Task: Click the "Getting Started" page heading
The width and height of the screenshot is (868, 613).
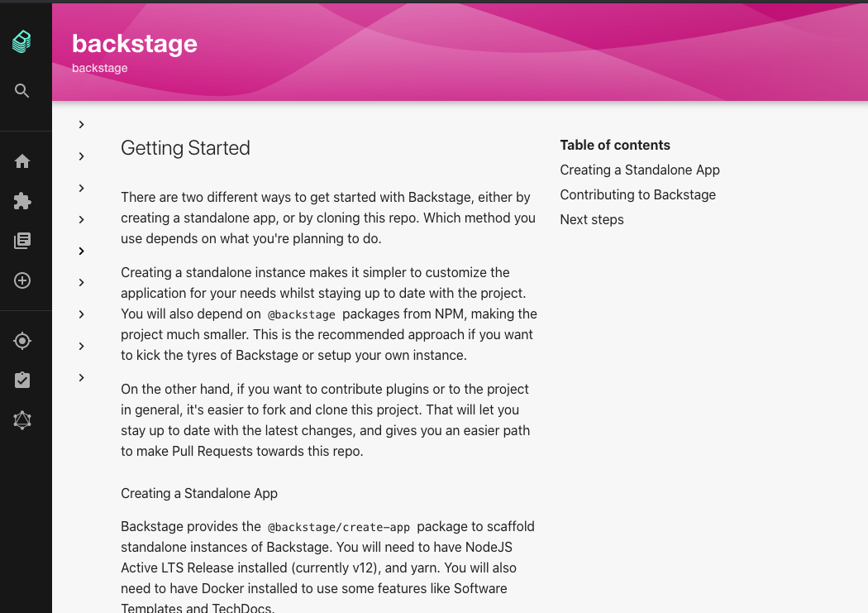Action: click(185, 148)
